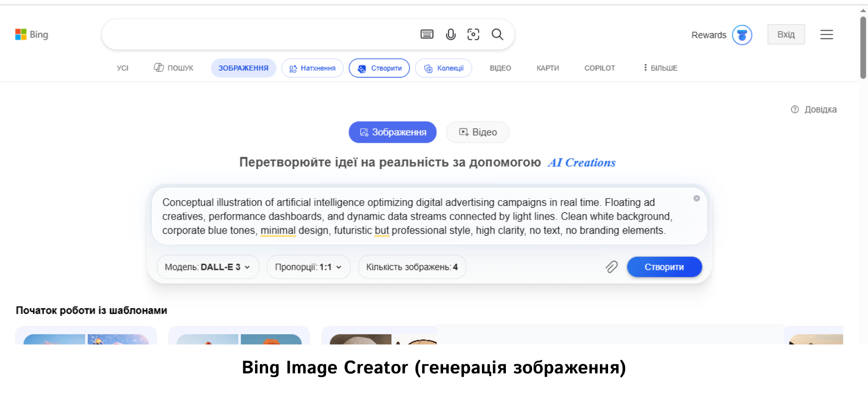The width and height of the screenshot is (868, 396).
Task: Click the paperclip attach icon
Action: point(611,267)
